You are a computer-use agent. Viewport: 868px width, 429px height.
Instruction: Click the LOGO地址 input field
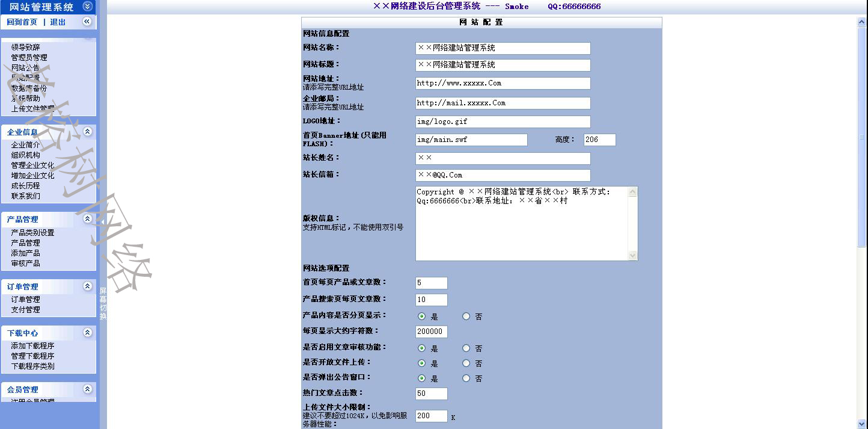(x=503, y=122)
